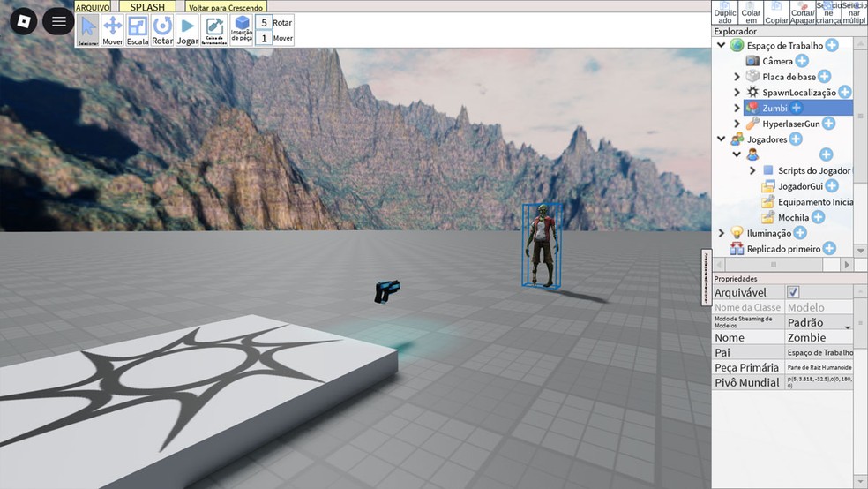Collapse the player node under Jogadores
868x489 pixels.
point(737,154)
